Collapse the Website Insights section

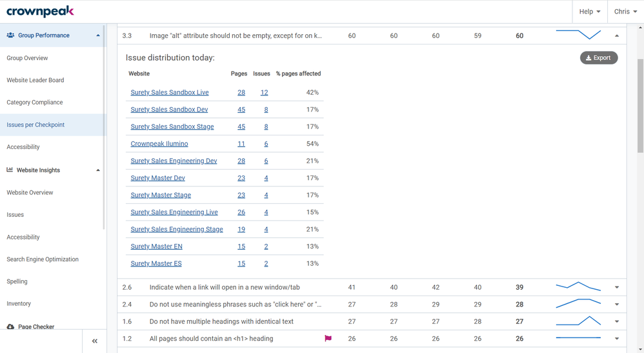[x=97, y=170]
